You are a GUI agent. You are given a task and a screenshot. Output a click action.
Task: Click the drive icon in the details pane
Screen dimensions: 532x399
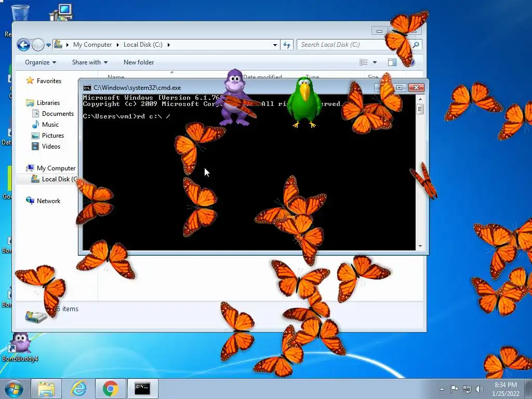pos(36,316)
